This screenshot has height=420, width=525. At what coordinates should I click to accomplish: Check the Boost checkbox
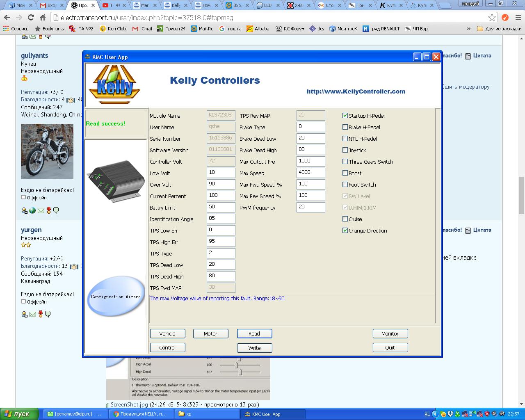click(345, 173)
